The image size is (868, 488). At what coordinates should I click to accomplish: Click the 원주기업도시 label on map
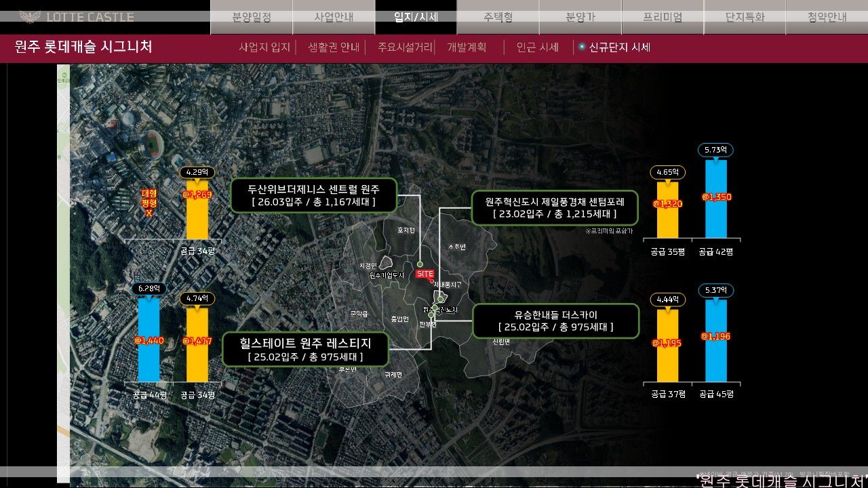387,275
